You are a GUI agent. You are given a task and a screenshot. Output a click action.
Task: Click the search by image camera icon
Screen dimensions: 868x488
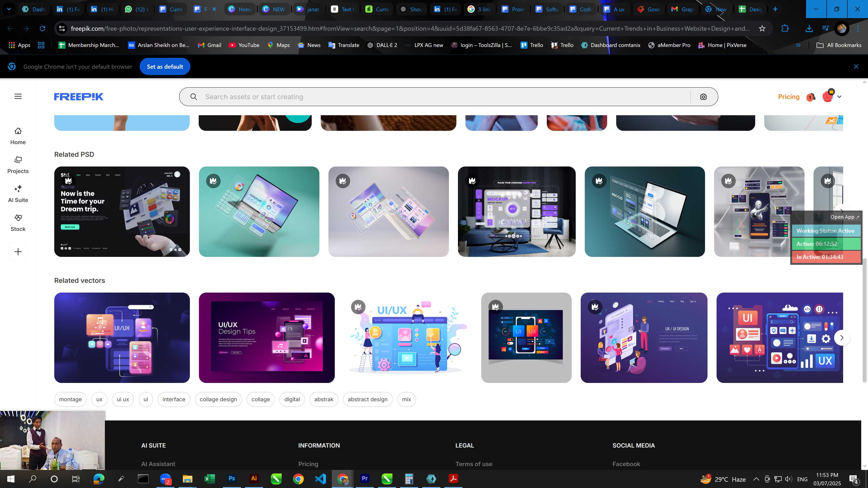pos(703,97)
